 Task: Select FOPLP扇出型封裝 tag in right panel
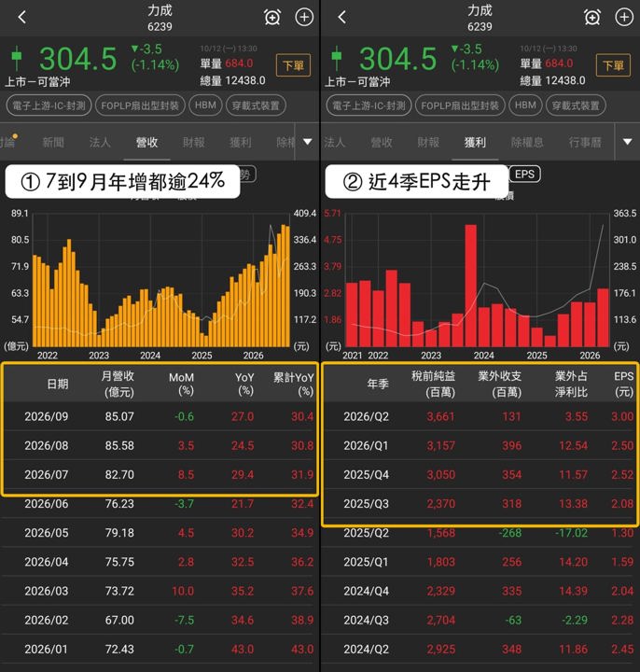point(460,105)
